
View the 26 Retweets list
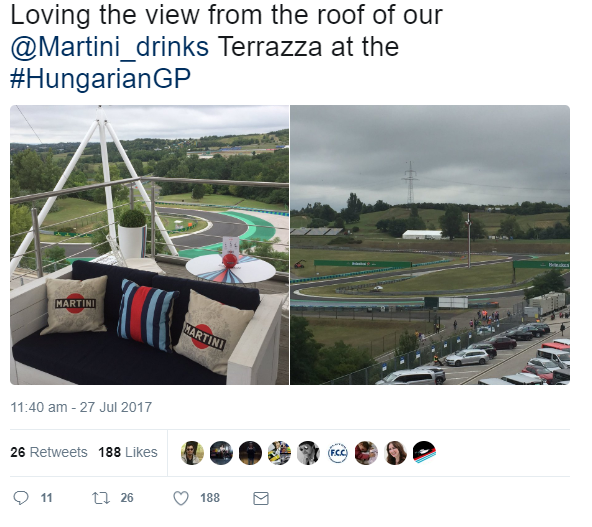(x=49, y=452)
